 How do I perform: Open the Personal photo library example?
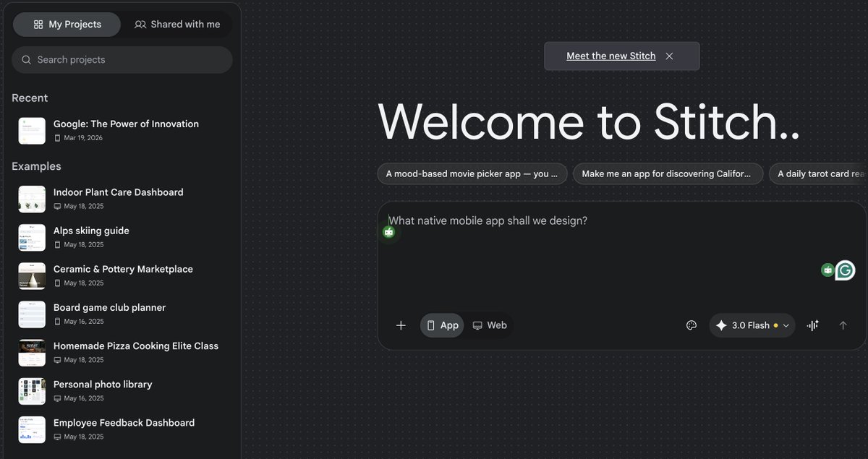[122, 390]
